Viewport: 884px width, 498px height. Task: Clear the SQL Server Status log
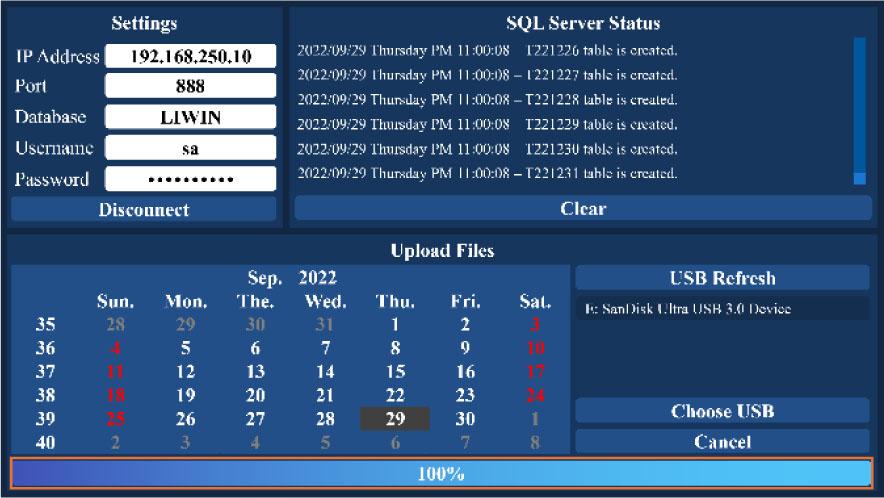pos(582,209)
